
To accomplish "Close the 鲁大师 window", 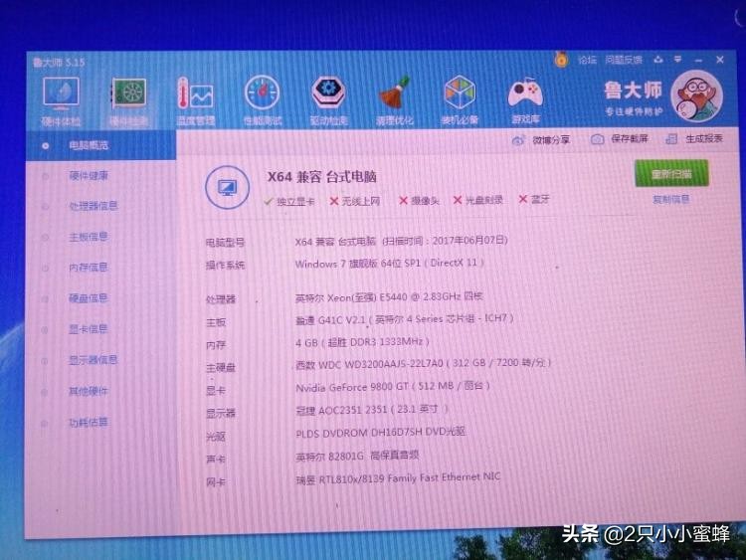I will pyautogui.click(x=720, y=60).
